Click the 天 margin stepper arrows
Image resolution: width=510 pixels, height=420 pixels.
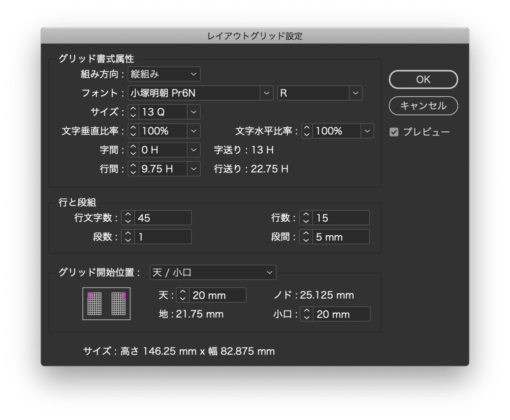point(183,295)
